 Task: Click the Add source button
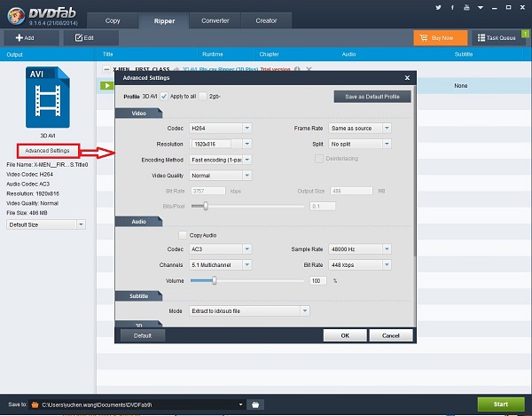point(32,37)
